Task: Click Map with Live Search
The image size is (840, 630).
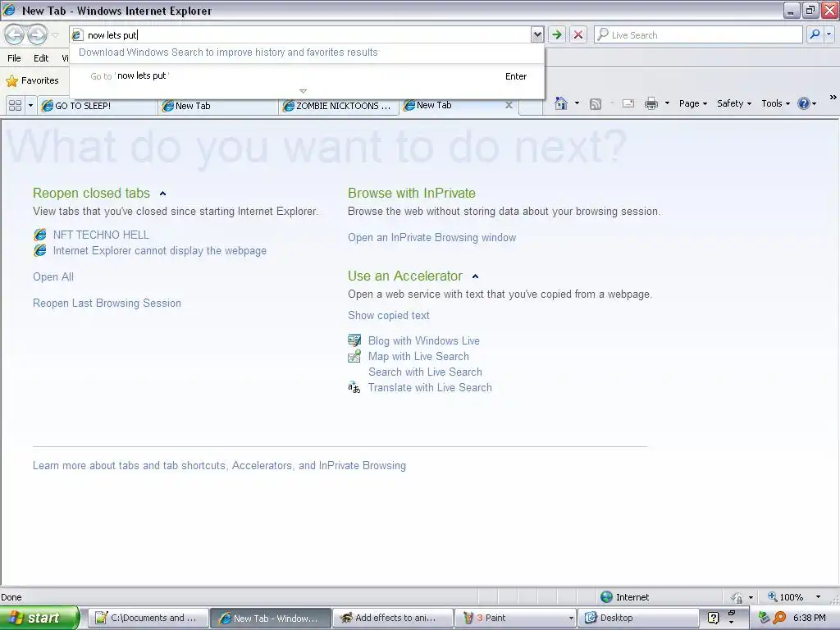Action: point(418,356)
